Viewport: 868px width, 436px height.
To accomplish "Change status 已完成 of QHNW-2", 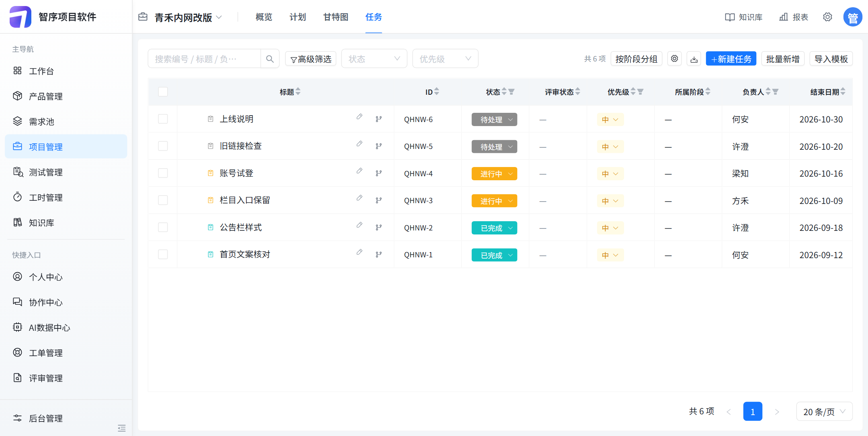I will tap(494, 228).
